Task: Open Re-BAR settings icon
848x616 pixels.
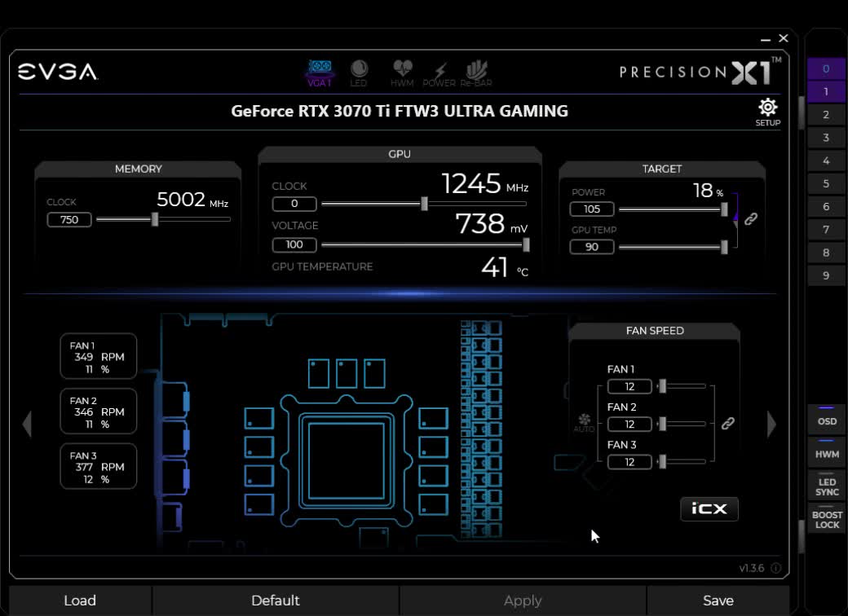Action: click(476, 69)
